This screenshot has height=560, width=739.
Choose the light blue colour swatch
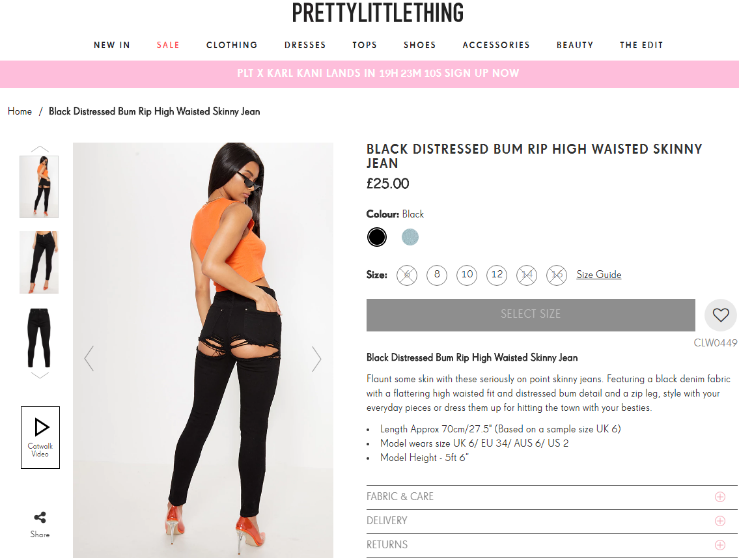(410, 237)
